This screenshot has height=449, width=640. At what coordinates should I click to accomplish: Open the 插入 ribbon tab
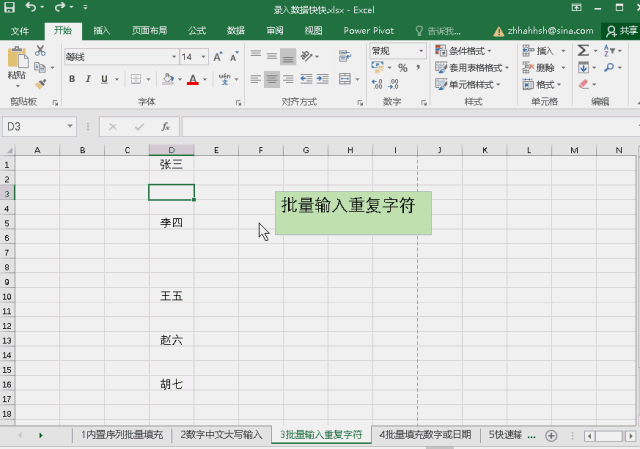(102, 31)
